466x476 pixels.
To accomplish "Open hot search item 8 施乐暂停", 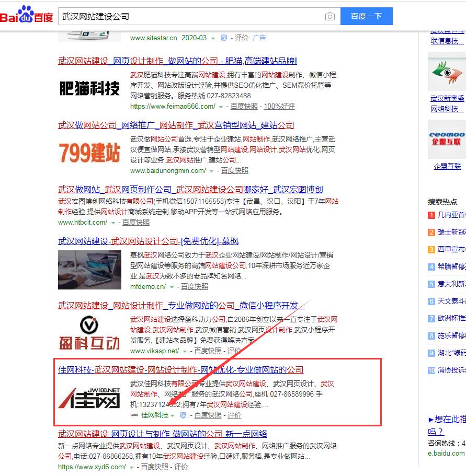I will click(x=451, y=336).
